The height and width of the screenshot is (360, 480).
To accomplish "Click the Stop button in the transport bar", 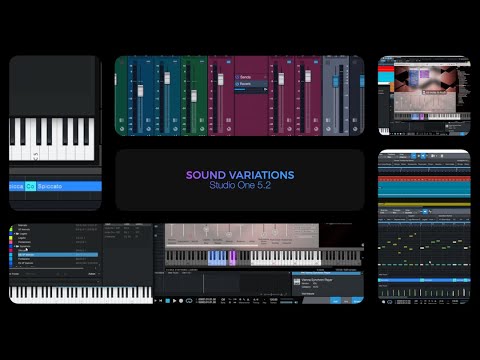I will [x=168, y=301].
